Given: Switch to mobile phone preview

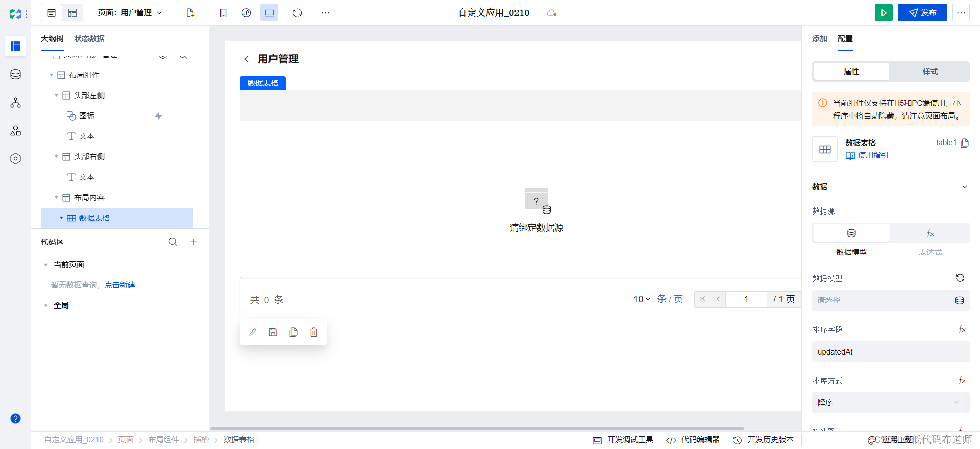Looking at the screenshot, I should (x=223, y=13).
